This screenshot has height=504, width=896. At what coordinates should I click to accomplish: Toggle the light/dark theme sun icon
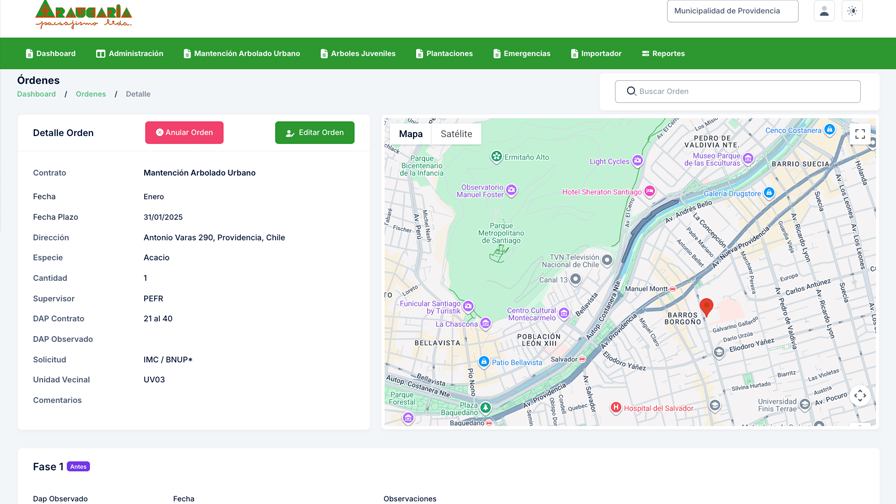[x=852, y=11]
